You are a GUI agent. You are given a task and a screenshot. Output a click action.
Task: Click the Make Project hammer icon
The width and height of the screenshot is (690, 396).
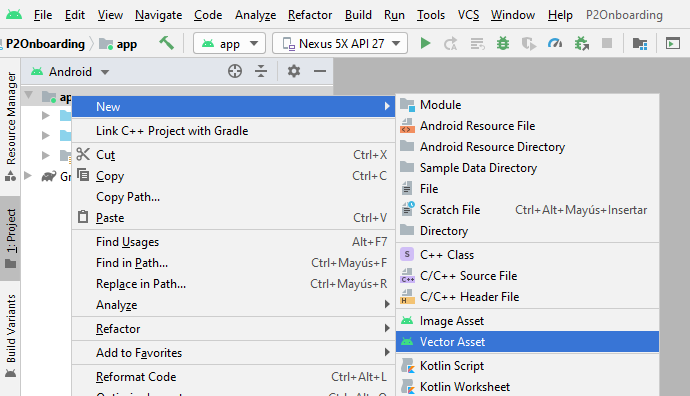point(166,43)
